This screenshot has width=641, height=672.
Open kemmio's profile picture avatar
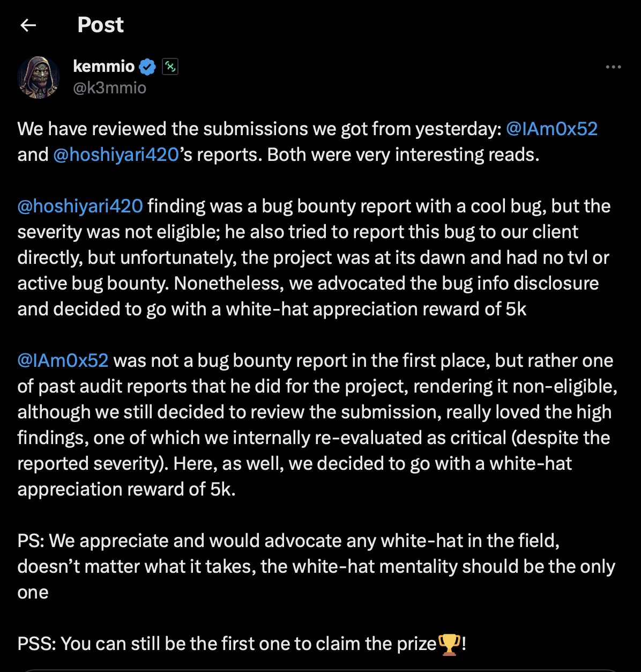[x=39, y=77]
